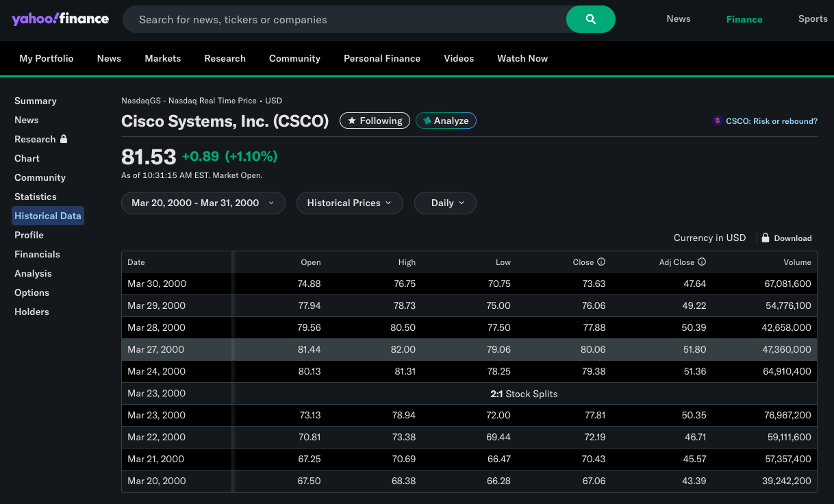Image resolution: width=834 pixels, height=504 pixels.
Task: Open the Mar 20 - Mar 31 date range dropdown
Action: tap(203, 203)
